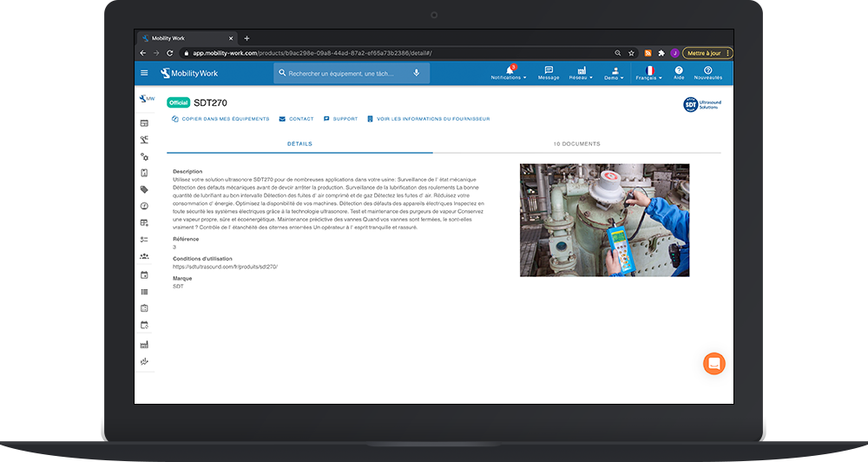
Task: Open a new browser tab
Action: [247, 38]
